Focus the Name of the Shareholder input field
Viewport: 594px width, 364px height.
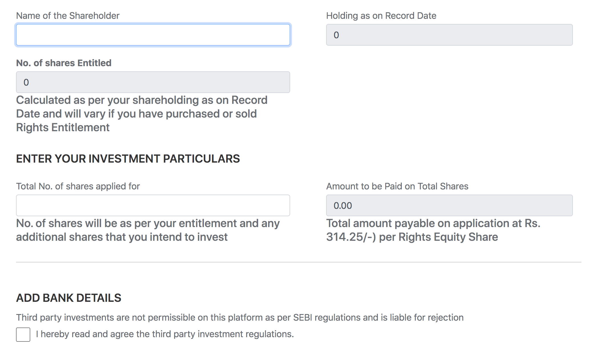tap(153, 35)
